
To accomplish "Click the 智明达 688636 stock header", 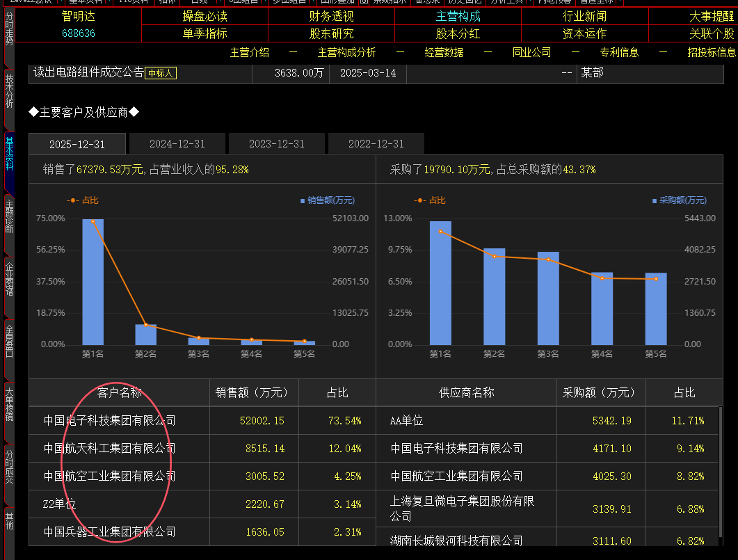I will click(78, 25).
